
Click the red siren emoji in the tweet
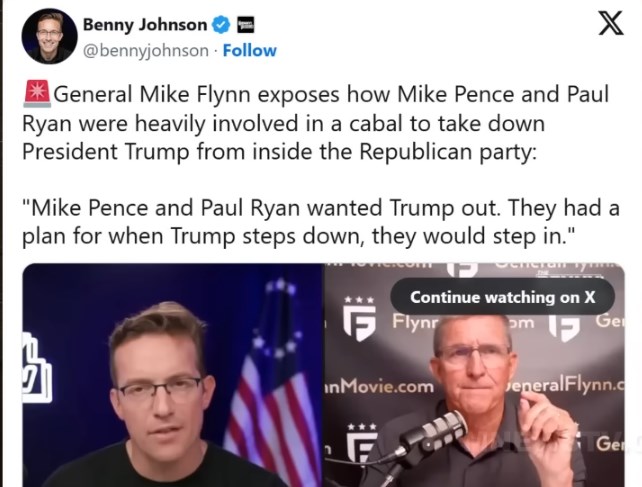[35, 96]
